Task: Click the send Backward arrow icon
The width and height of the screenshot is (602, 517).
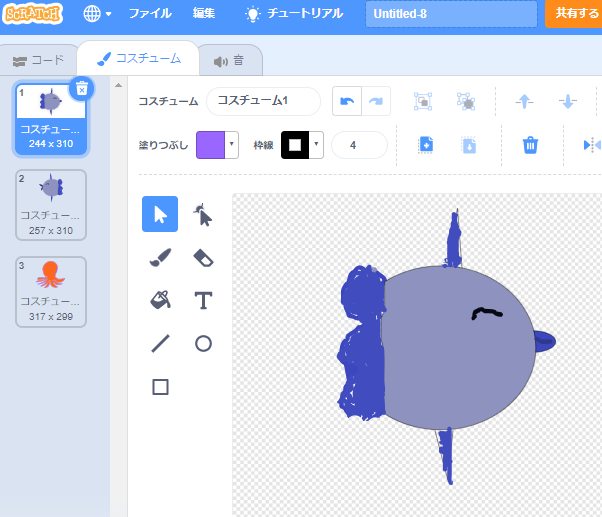Action: [567, 101]
